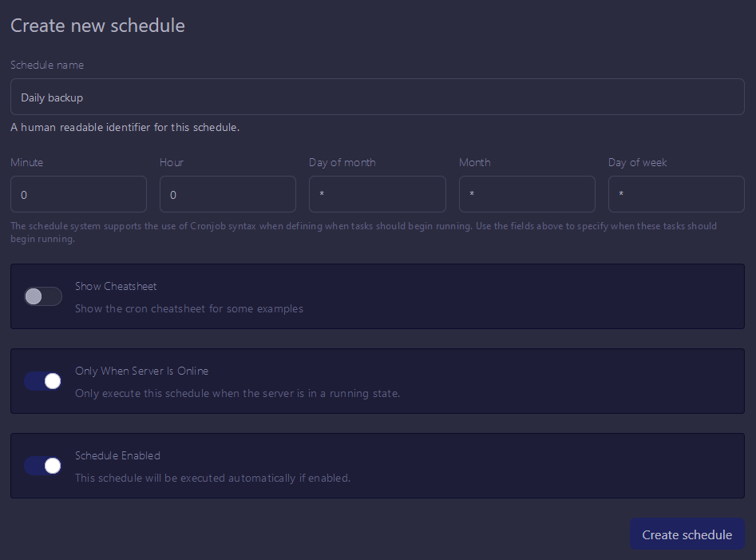Click the 'Only When Server Is Online' title text
Viewport: 756px width, 560px height.
[142, 371]
